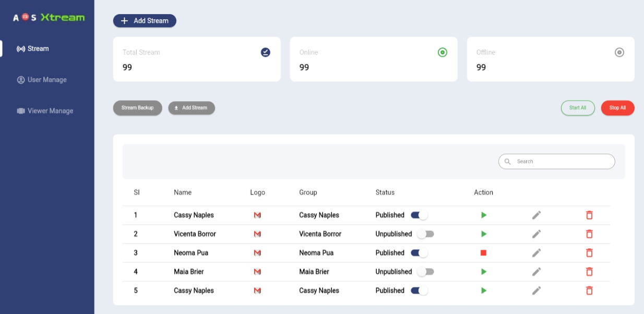Click the Start All button
This screenshot has height=314, width=644.
578,108
